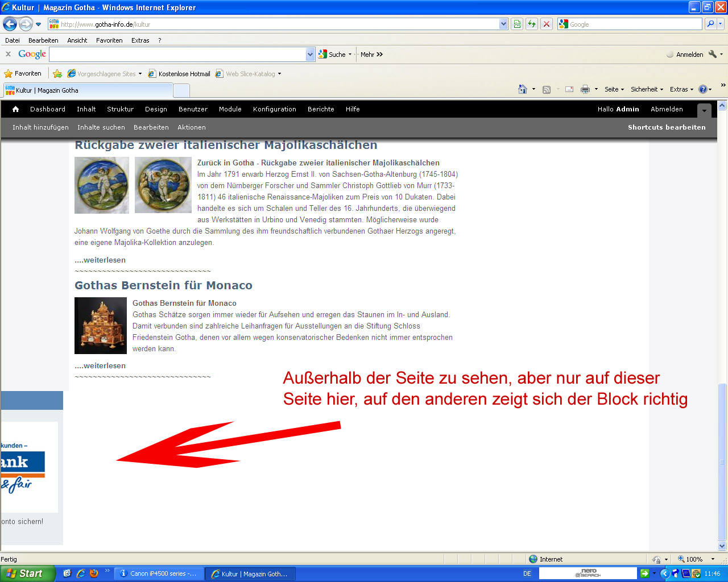Open the Seite dropdown menu
728x582 pixels.
click(614, 89)
